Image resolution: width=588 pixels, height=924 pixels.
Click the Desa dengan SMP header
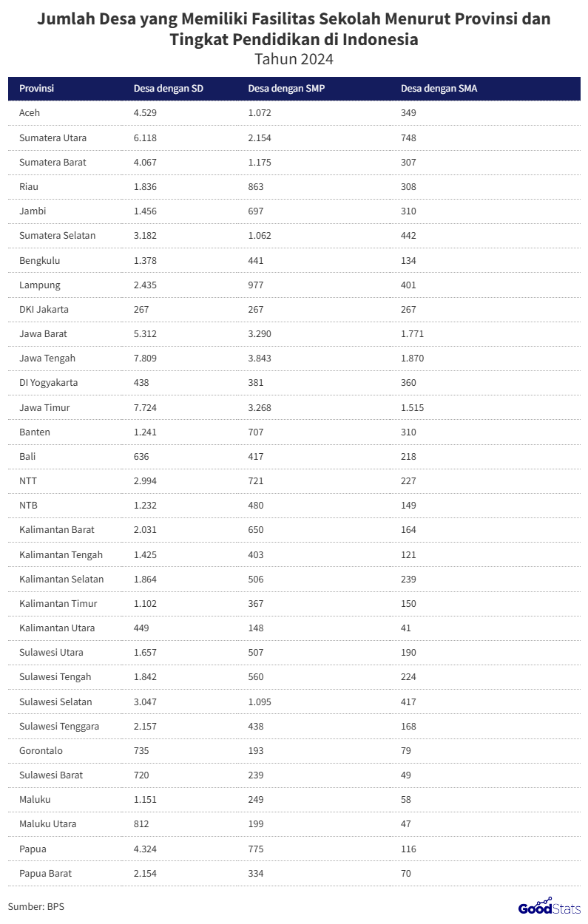(286, 89)
